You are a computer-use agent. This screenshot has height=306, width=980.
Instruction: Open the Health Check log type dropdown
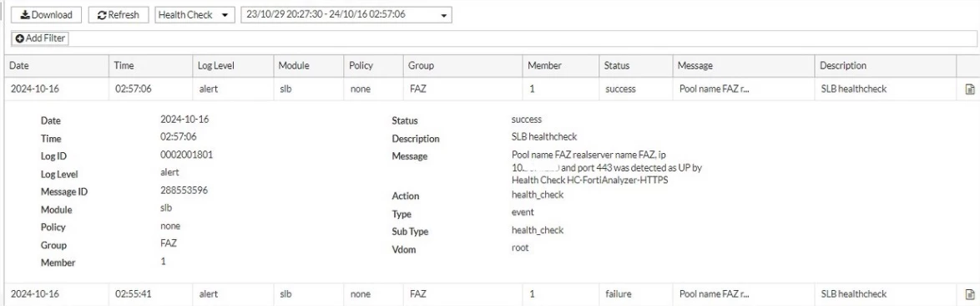(194, 14)
